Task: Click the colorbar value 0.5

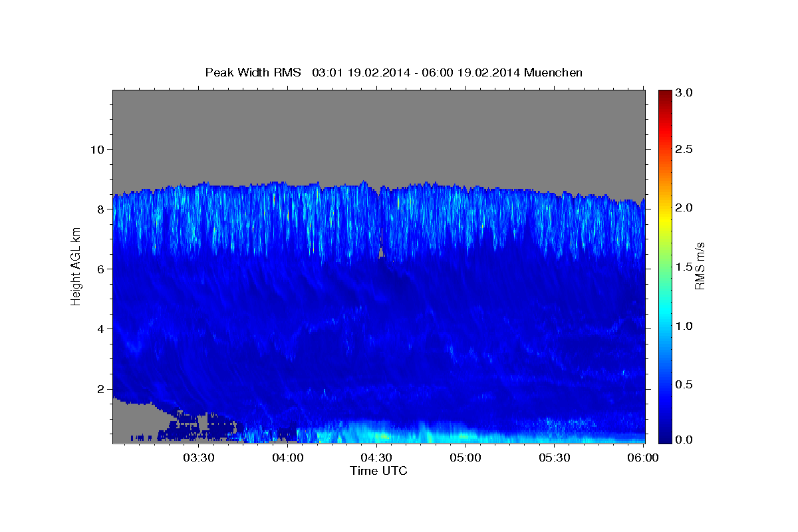Action: coord(684,385)
